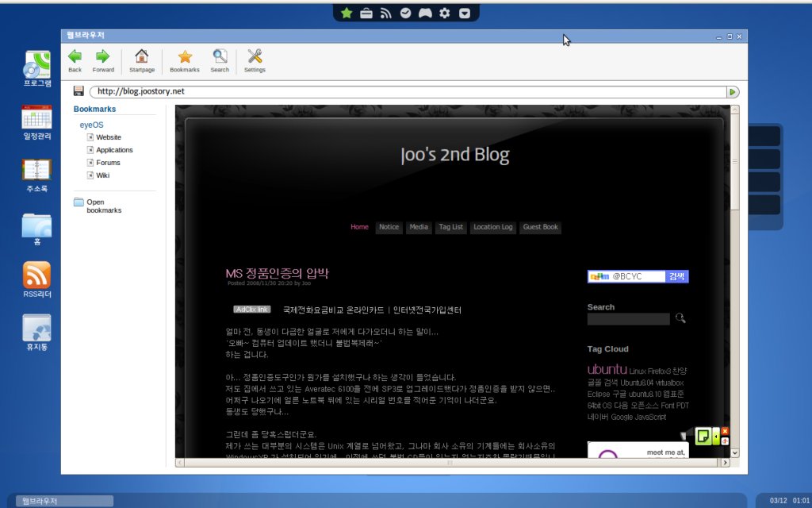Viewport: 812px width, 508px height.
Task: Open the clock icon in the top dock
Action: 405,13
